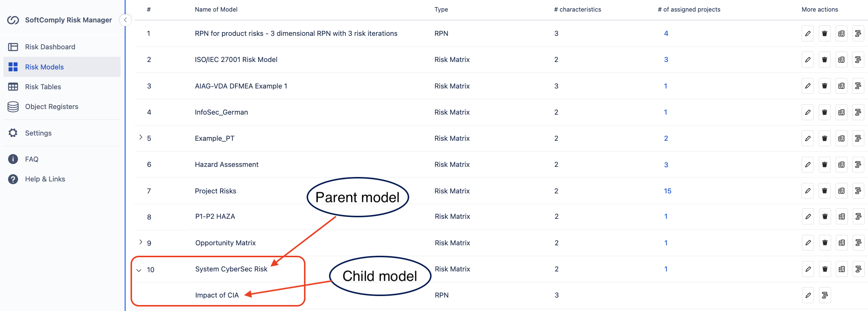Viewport: 868px width, 311px height.
Task: Click the hierarchy icon for Impact of CIA
Action: pyautogui.click(x=825, y=295)
